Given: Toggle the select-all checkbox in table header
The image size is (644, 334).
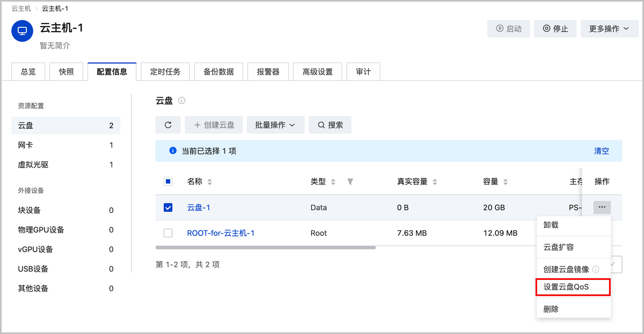Looking at the screenshot, I should coord(168,182).
